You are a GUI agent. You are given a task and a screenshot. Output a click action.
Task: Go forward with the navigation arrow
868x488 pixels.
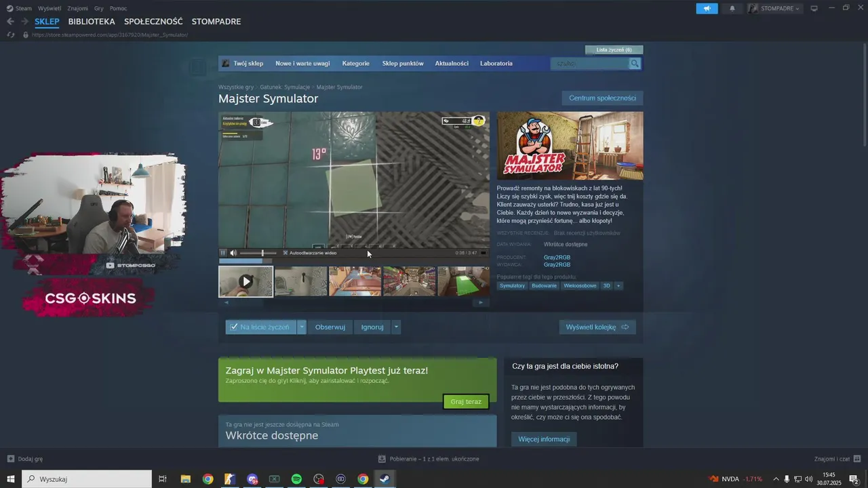(x=25, y=22)
